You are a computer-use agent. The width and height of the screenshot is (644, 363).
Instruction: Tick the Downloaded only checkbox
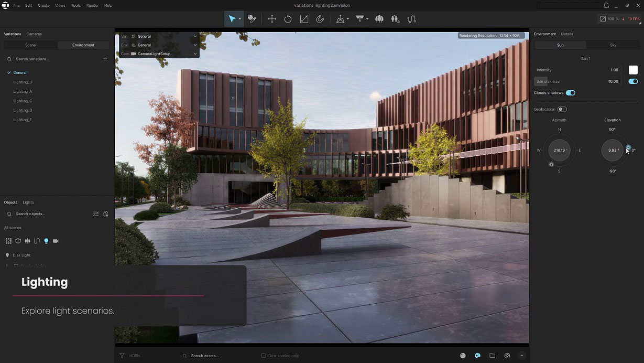coord(264,356)
